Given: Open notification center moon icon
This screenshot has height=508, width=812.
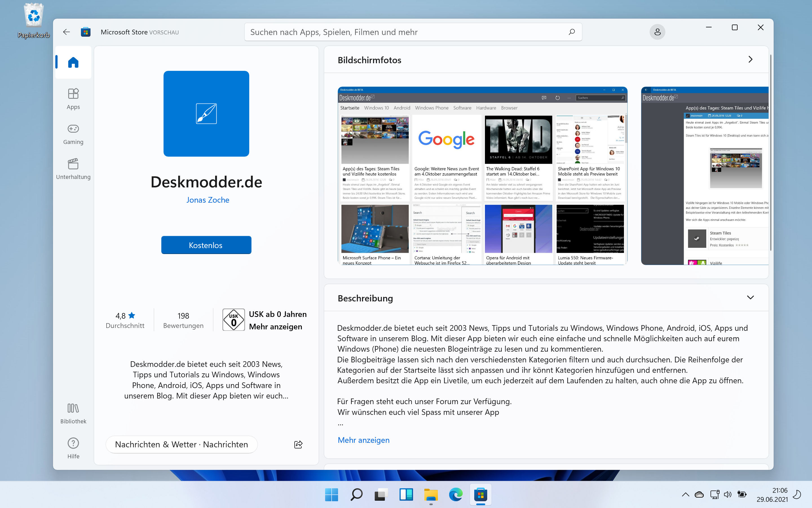Looking at the screenshot, I should (x=797, y=494).
